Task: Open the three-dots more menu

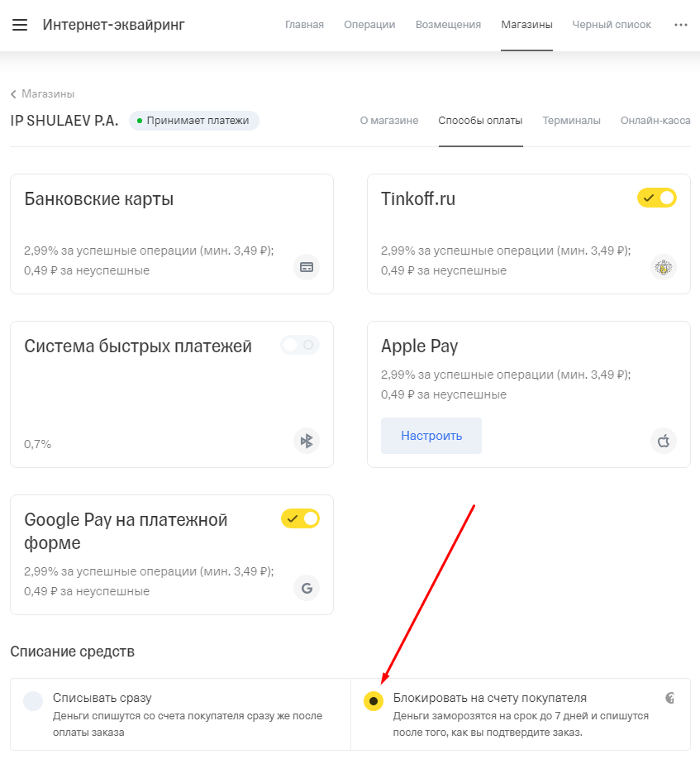Action: 680,25
